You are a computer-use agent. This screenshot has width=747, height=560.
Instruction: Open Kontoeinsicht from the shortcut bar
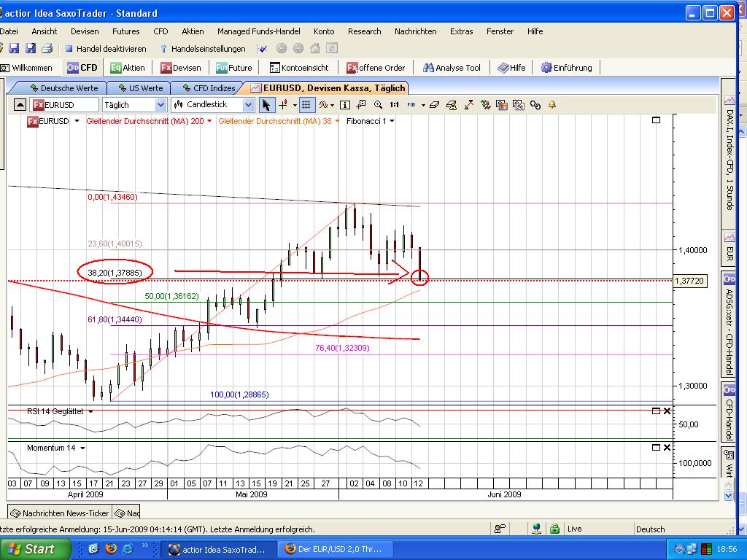click(301, 66)
